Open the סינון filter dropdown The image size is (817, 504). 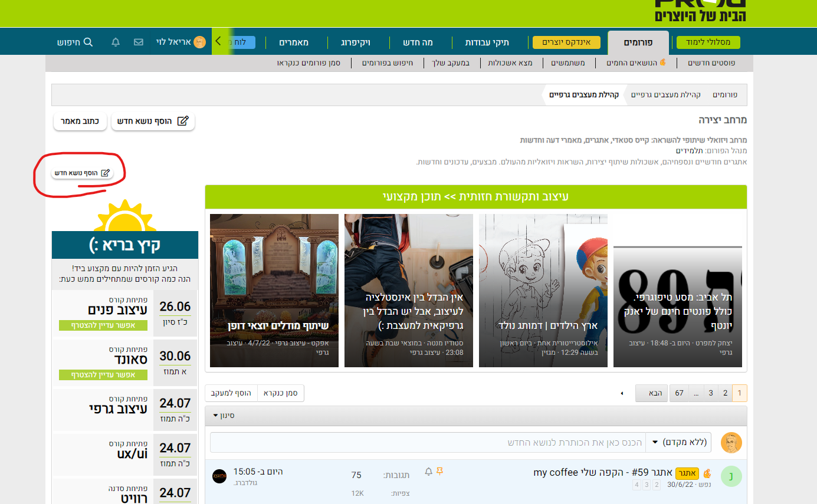pyautogui.click(x=224, y=416)
